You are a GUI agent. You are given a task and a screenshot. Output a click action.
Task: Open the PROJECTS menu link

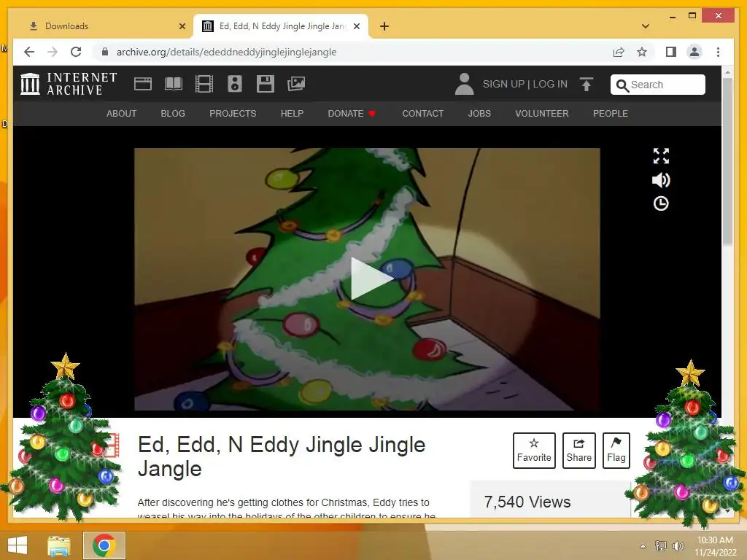click(x=233, y=114)
